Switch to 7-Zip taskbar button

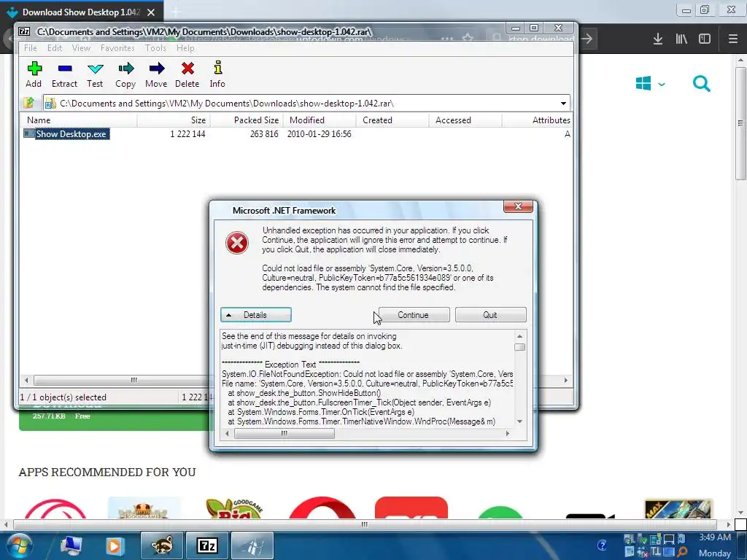point(206,545)
